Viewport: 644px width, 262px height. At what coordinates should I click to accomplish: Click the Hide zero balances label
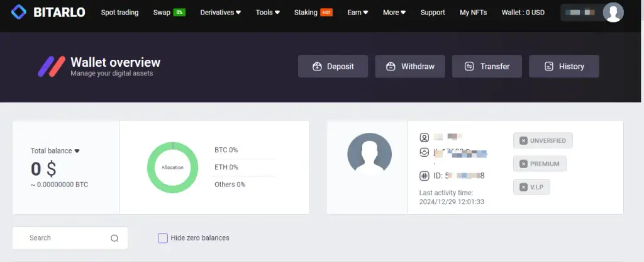[200, 237]
